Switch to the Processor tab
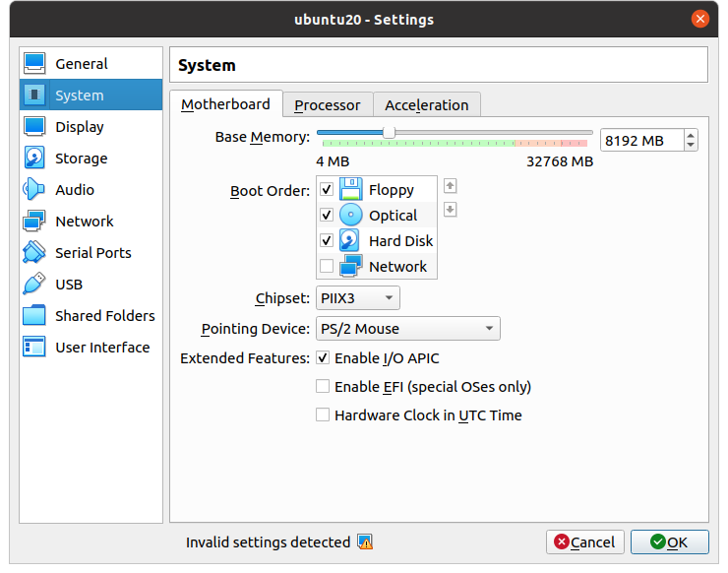The height and width of the screenshot is (573, 728). (328, 105)
